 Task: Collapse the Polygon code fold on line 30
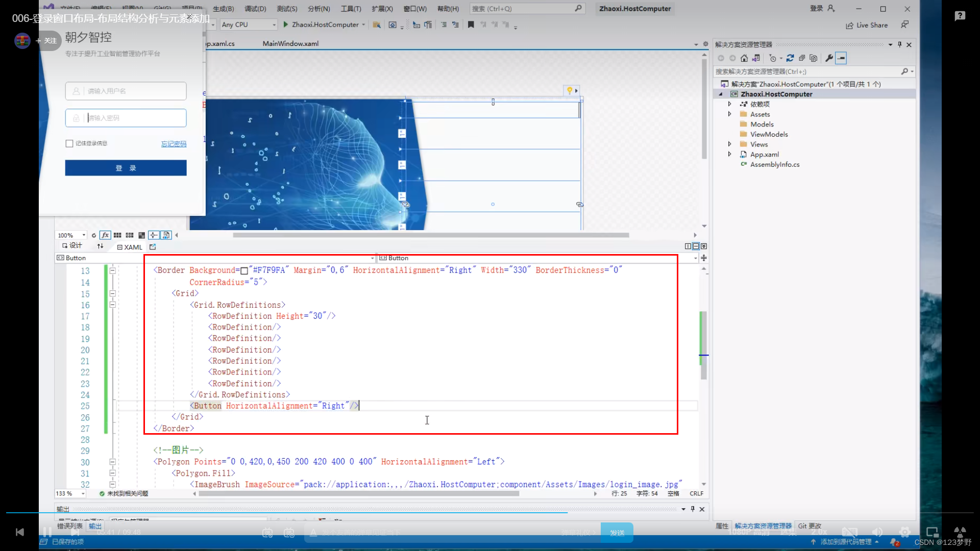pos(112,462)
